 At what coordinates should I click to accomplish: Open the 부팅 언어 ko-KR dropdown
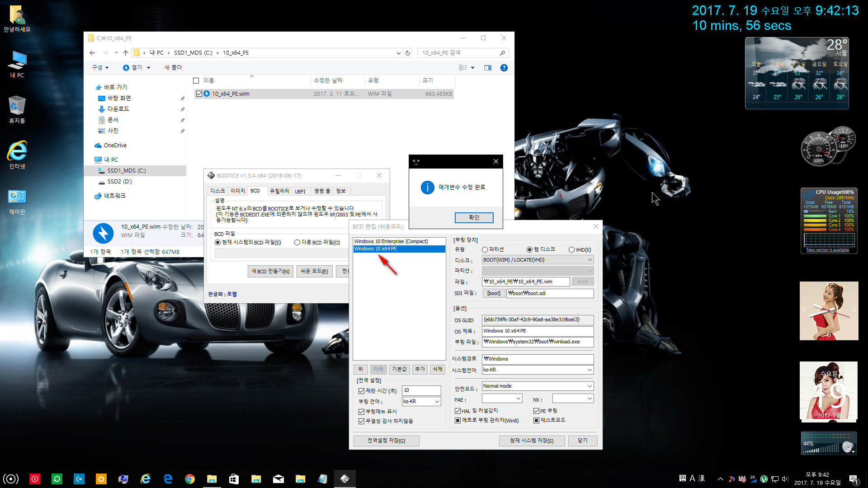coord(421,401)
